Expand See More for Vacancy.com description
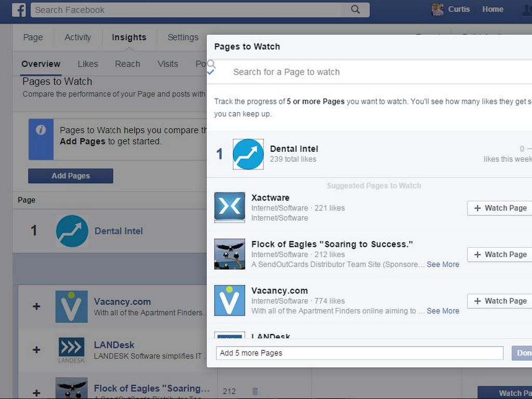Image resolution: width=532 pixels, height=399 pixels. click(x=443, y=311)
